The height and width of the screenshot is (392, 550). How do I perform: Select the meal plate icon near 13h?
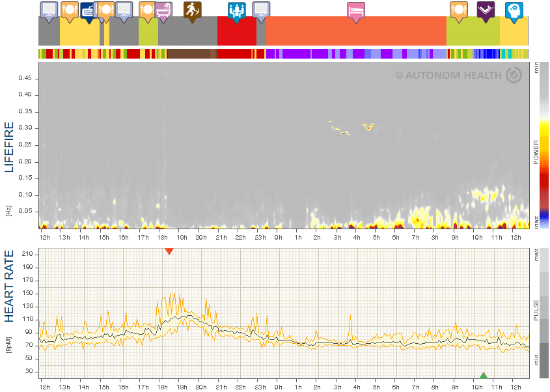tap(70, 10)
